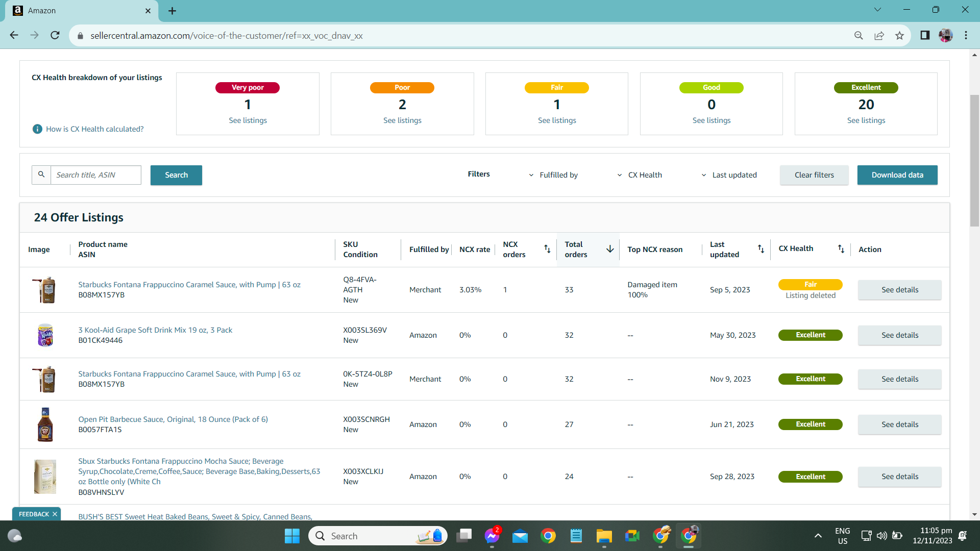
Task: Sort by the NCX orders arrows icon
Action: 547,249
